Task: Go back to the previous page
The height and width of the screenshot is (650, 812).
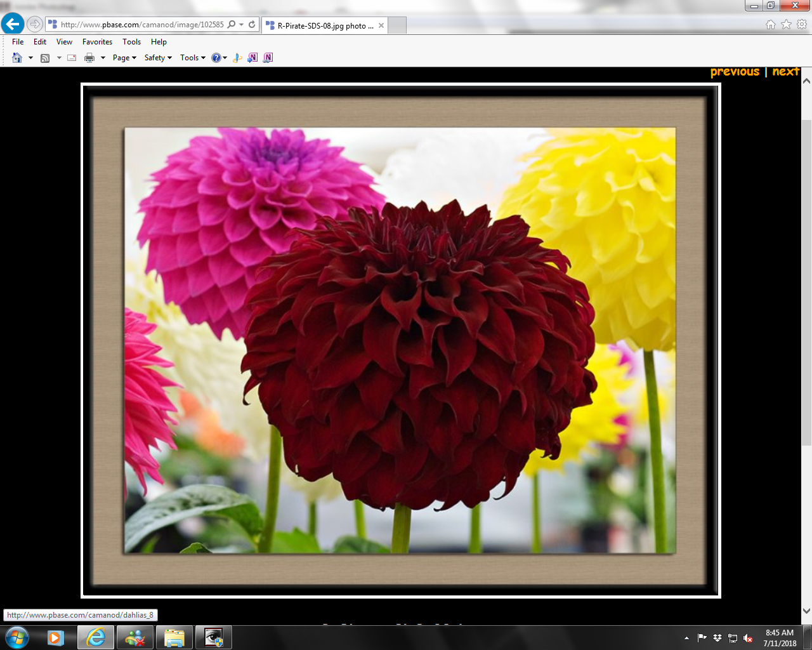Action: 12,24
